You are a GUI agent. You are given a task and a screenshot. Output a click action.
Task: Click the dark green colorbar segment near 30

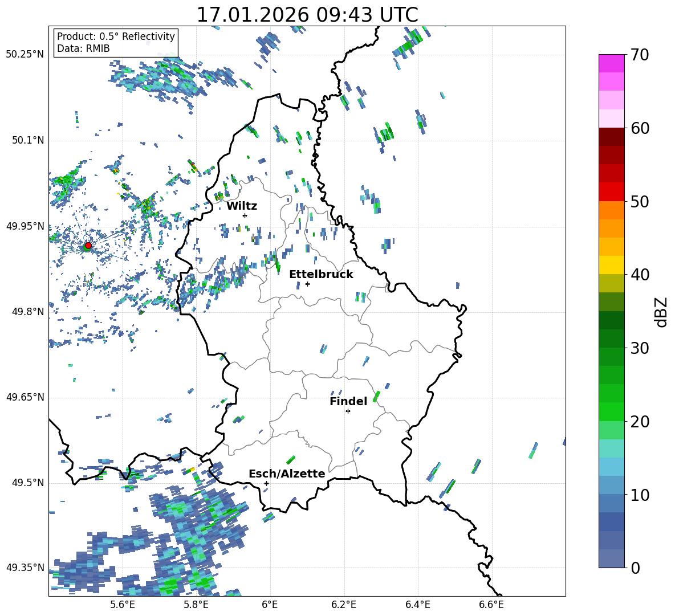[611, 338]
